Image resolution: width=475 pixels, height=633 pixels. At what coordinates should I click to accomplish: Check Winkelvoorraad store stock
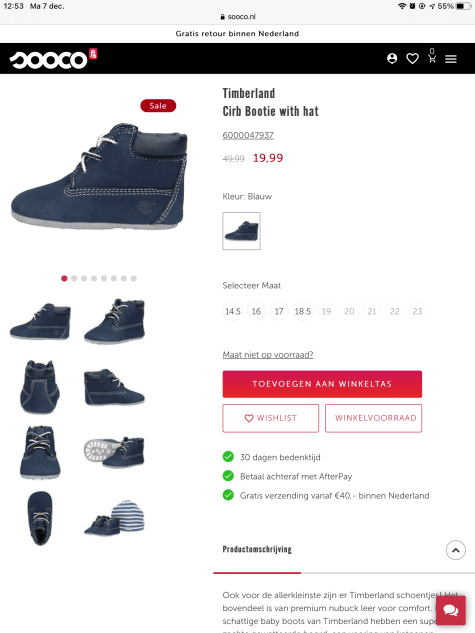pos(373,418)
